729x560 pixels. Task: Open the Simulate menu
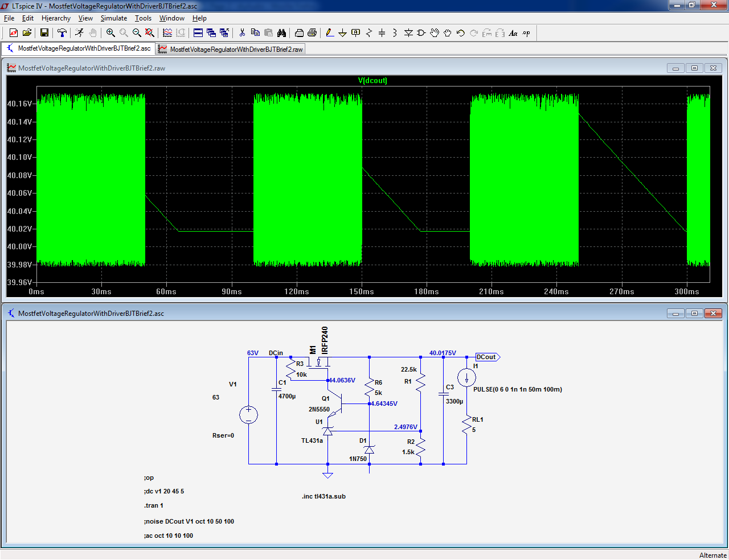pos(114,18)
